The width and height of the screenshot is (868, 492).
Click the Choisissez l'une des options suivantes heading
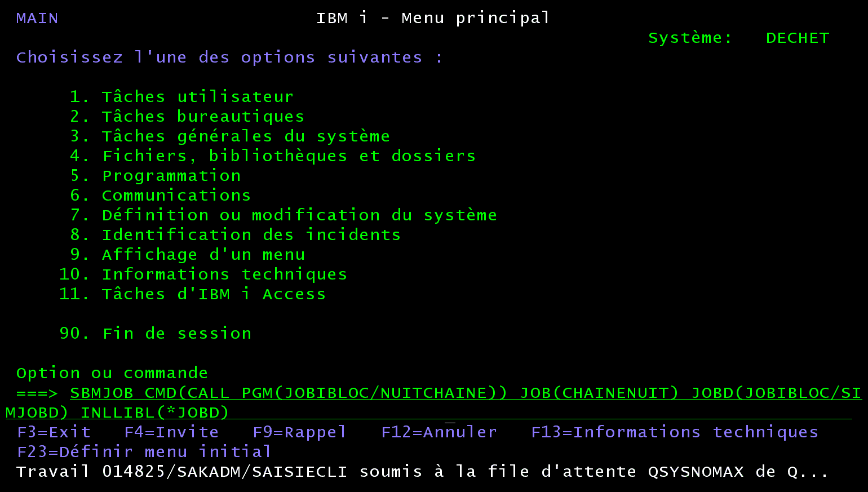tap(229, 57)
